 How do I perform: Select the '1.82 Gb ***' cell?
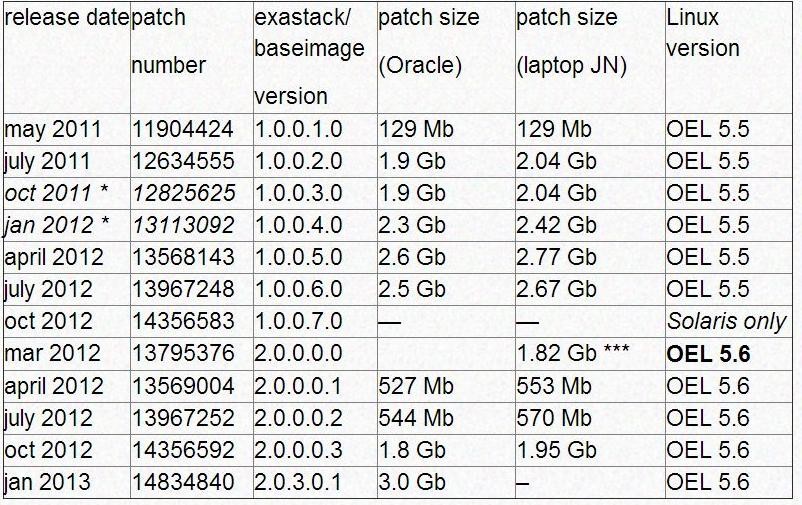[x=573, y=353]
